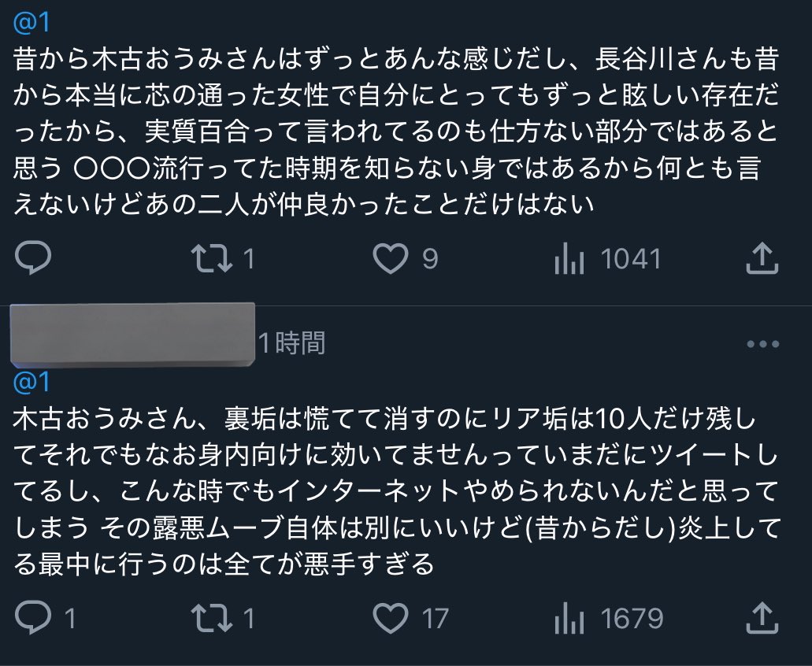Click the 1679 view count number
This screenshot has width=812, height=666.
coord(632,618)
